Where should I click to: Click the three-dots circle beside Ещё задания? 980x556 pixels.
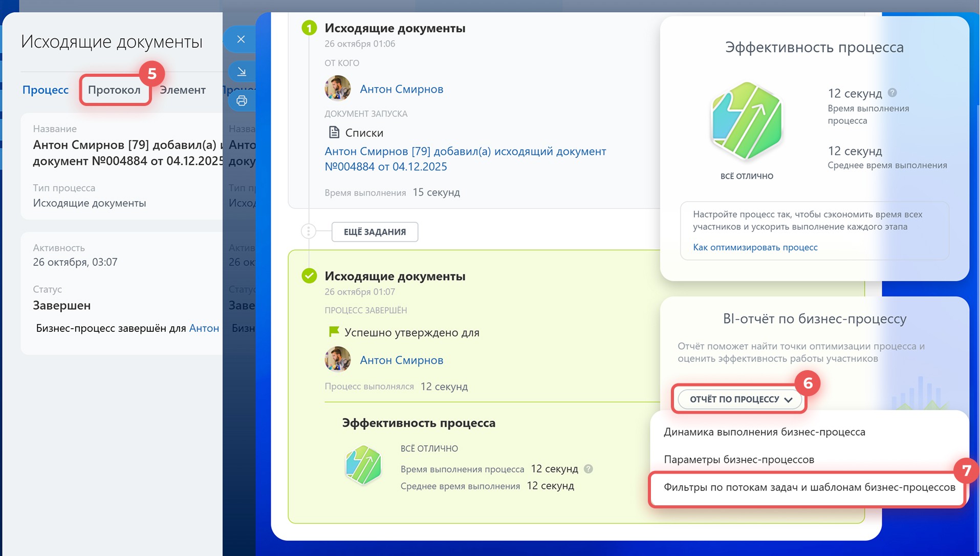309,231
